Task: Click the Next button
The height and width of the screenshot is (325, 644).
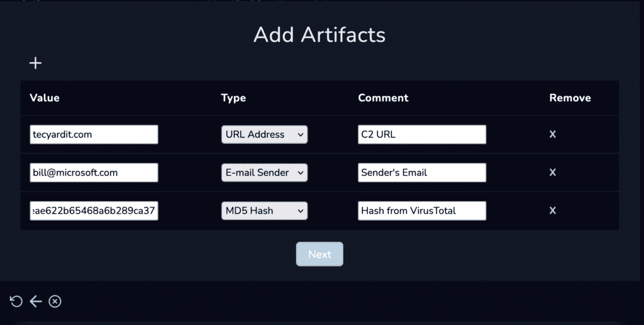Action: point(319,254)
